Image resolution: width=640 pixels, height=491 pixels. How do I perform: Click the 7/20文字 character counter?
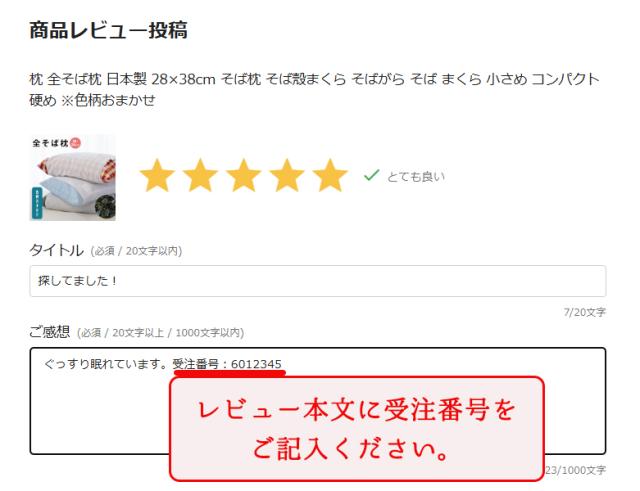tap(584, 312)
